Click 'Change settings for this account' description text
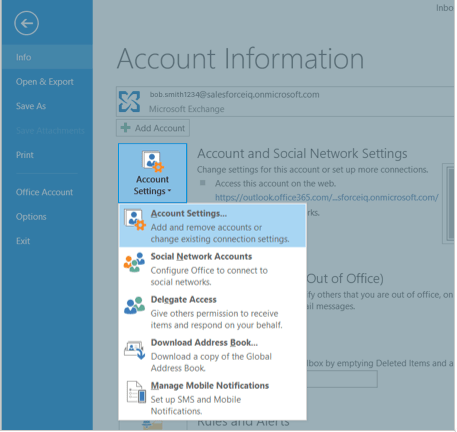The width and height of the screenshot is (457, 432). (x=312, y=169)
